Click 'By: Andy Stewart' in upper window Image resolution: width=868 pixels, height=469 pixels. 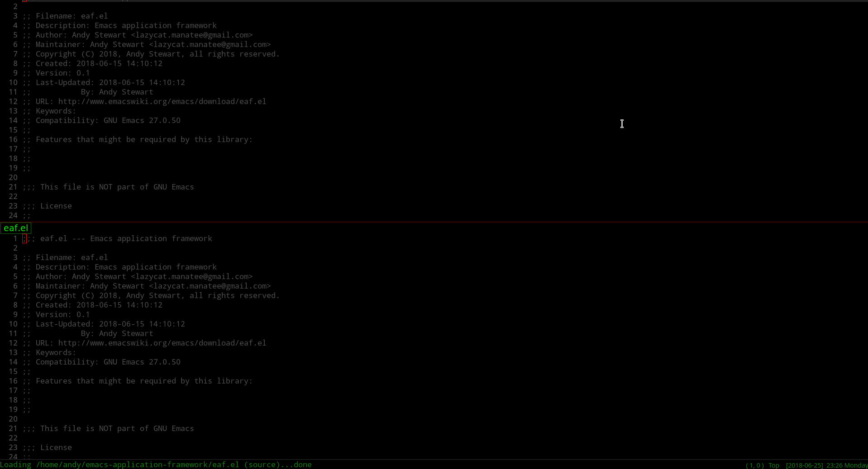tap(117, 92)
